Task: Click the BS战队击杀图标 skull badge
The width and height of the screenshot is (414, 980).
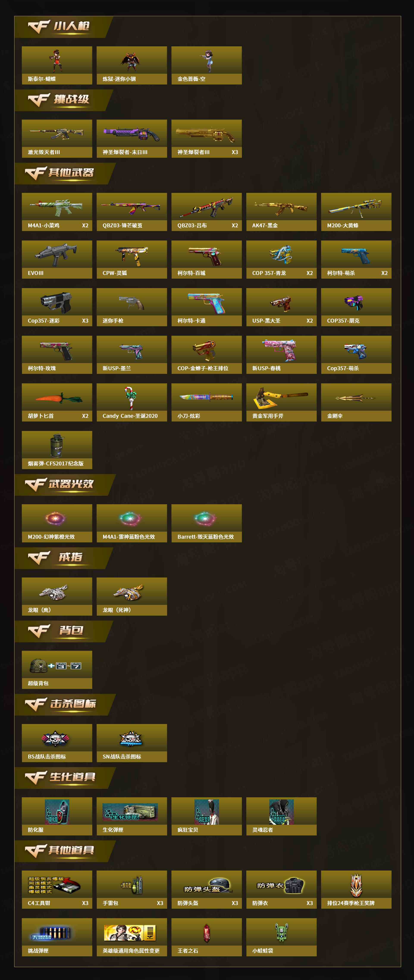Action: (57, 743)
